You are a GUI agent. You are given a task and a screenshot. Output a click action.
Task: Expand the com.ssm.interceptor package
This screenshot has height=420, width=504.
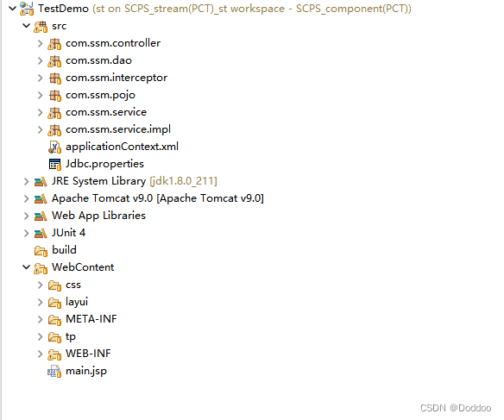[40, 78]
